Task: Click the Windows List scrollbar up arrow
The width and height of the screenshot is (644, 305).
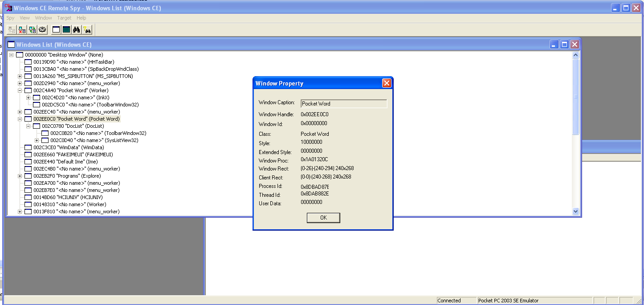Action: tap(575, 55)
